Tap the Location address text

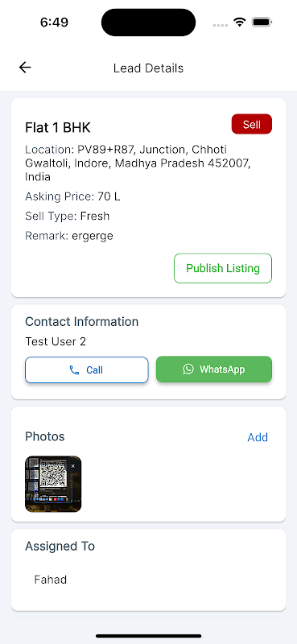point(138,163)
